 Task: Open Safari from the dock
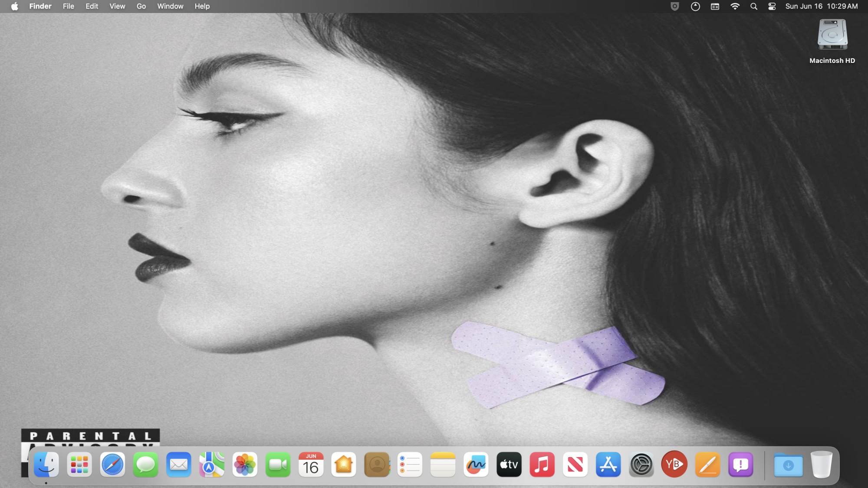pyautogui.click(x=112, y=465)
